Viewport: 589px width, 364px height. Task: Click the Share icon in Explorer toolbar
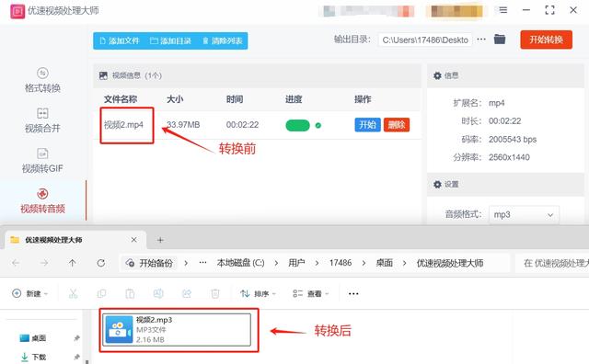click(187, 293)
